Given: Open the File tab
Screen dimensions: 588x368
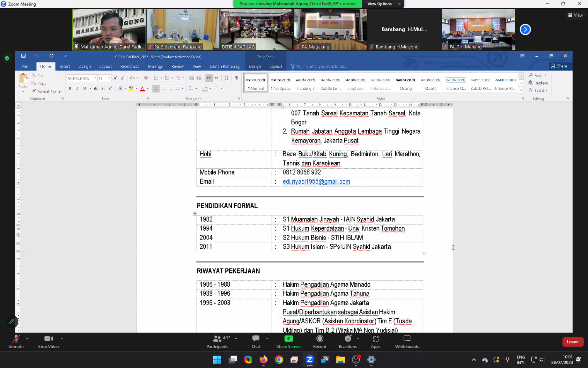Looking at the screenshot, I should [25, 67].
